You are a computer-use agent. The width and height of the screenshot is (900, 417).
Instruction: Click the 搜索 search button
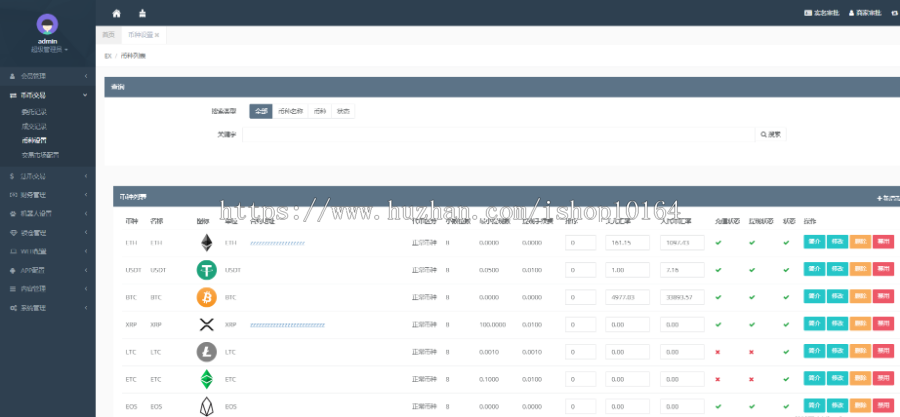(770, 133)
